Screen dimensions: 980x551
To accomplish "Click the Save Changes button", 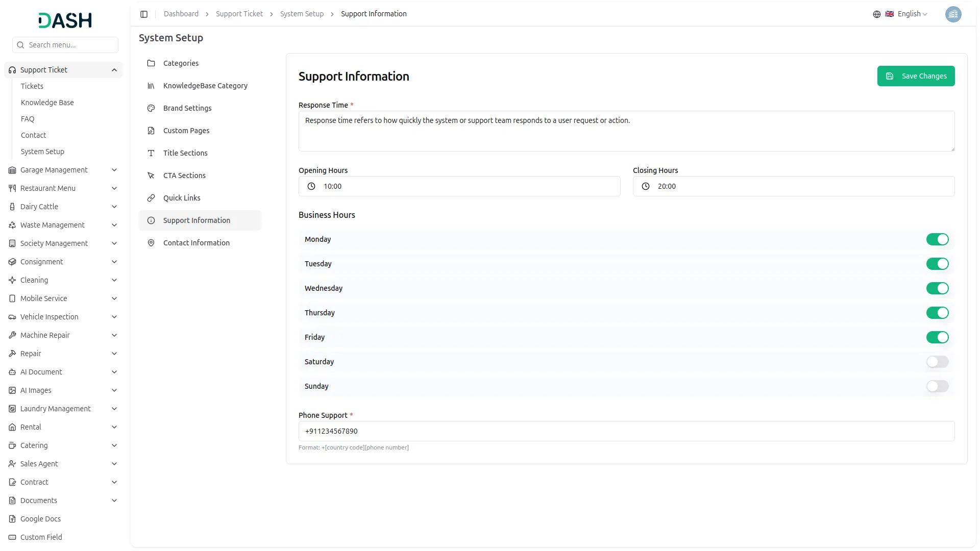I will coord(916,76).
